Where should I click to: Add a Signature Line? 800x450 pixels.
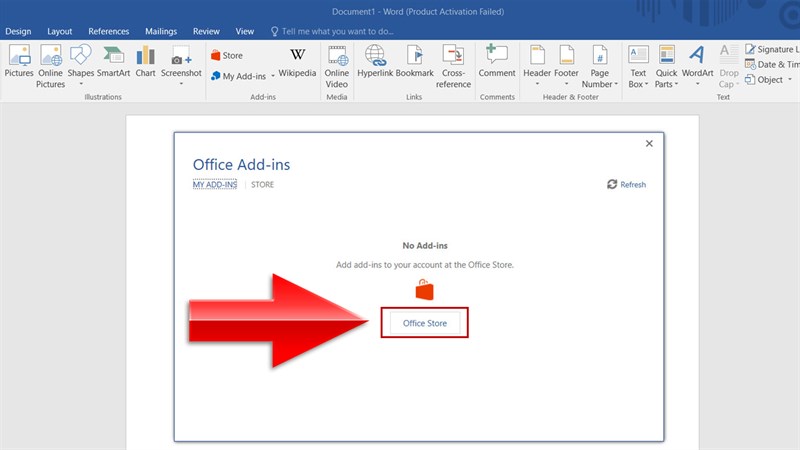[772, 49]
